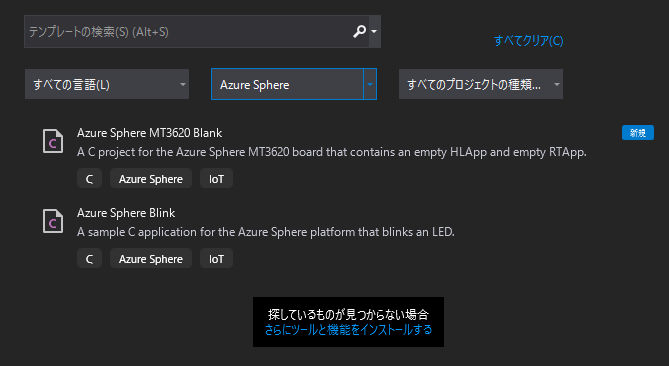The width and height of the screenshot is (669, 366).
Task: Click the C tag under Azure Sphere Blink
Action: pos(89,258)
